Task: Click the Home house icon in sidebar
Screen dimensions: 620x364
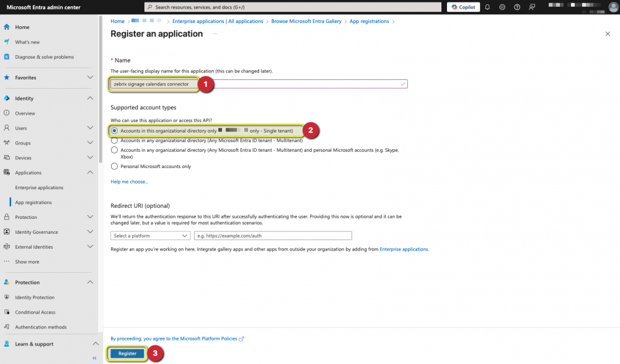Action: tap(7, 27)
